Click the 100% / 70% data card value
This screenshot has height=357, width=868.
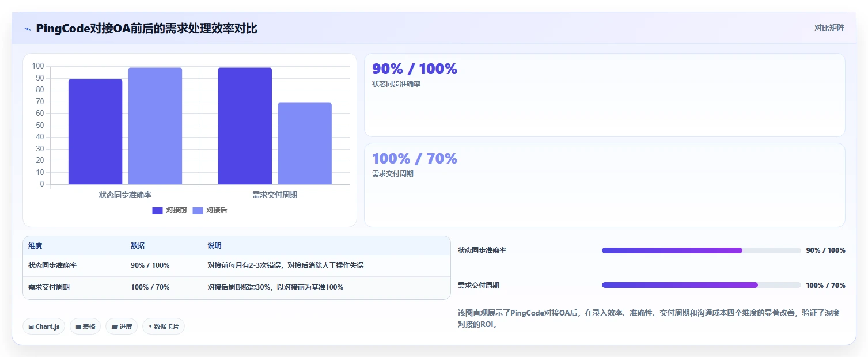tap(415, 159)
